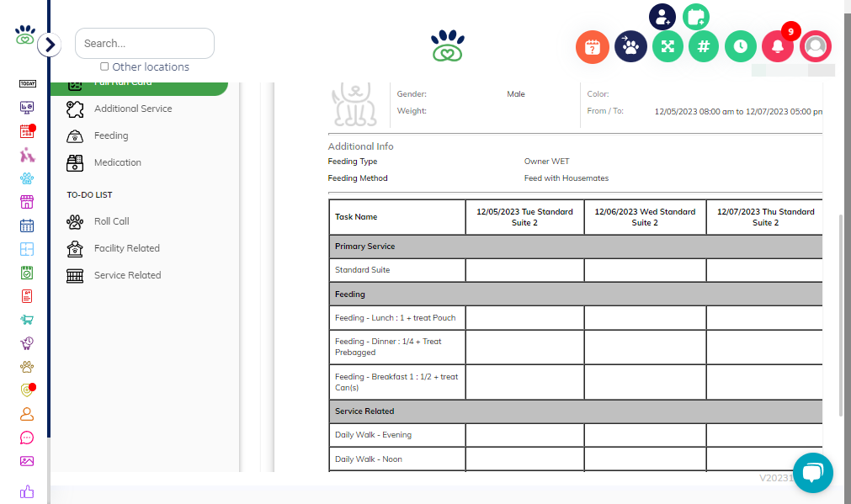851x504 pixels.
Task: Enable the Other locations checkbox
Action: point(104,66)
